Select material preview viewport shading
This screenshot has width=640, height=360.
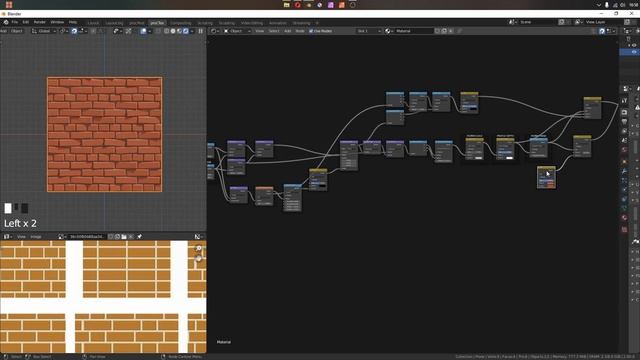180,31
